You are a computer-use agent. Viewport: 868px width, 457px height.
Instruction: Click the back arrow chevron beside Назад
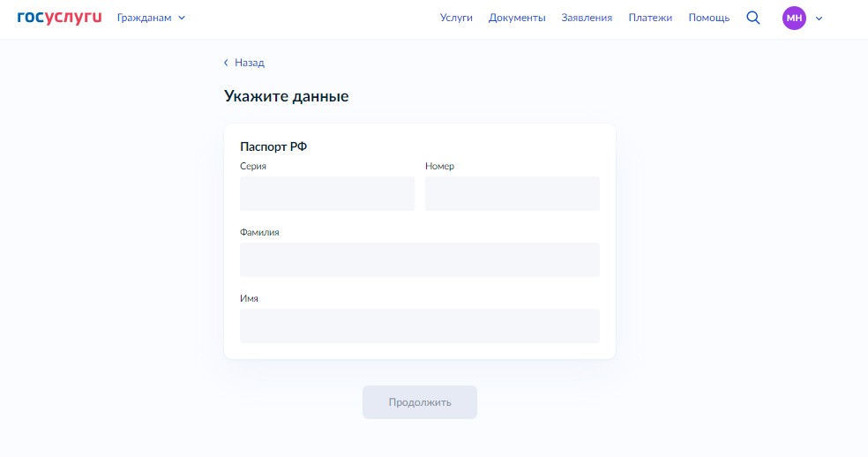click(226, 63)
